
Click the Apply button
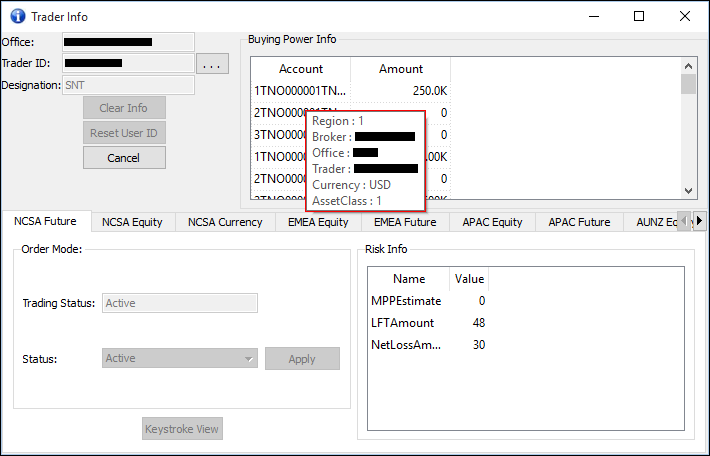point(302,359)
